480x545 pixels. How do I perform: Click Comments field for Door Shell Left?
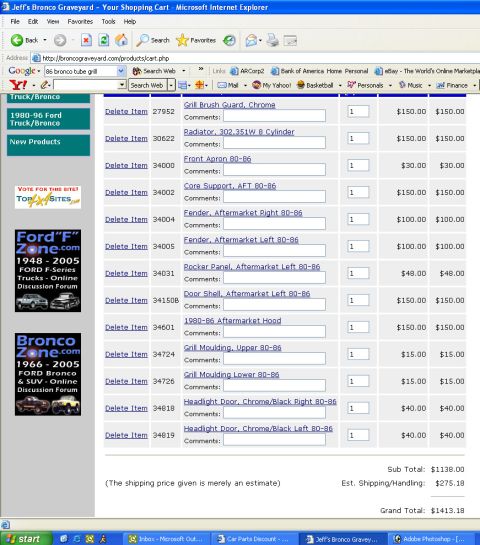(x=274, y=305)
